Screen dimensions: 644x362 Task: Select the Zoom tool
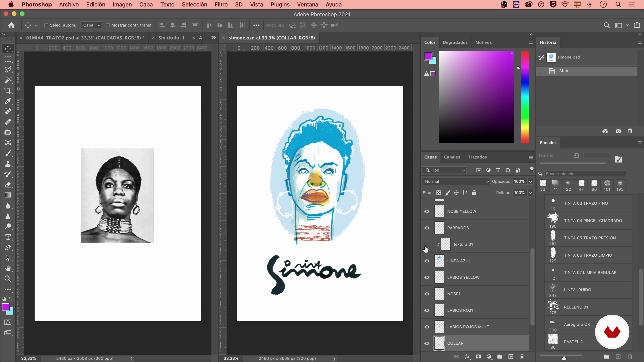pyautogui.click(x=8, y=279)
